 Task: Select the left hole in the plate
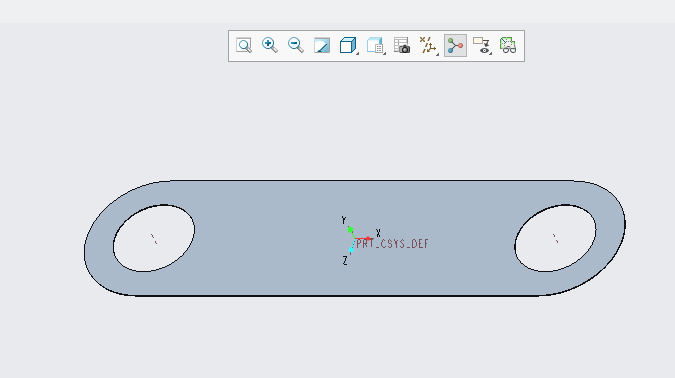coord(154,238)
